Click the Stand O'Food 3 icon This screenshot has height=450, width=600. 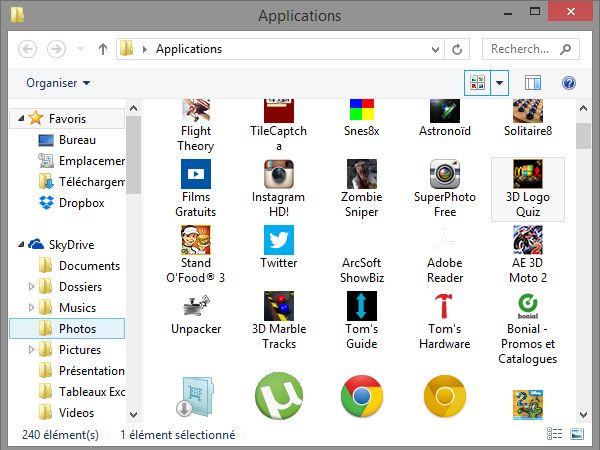coord(196,240)
